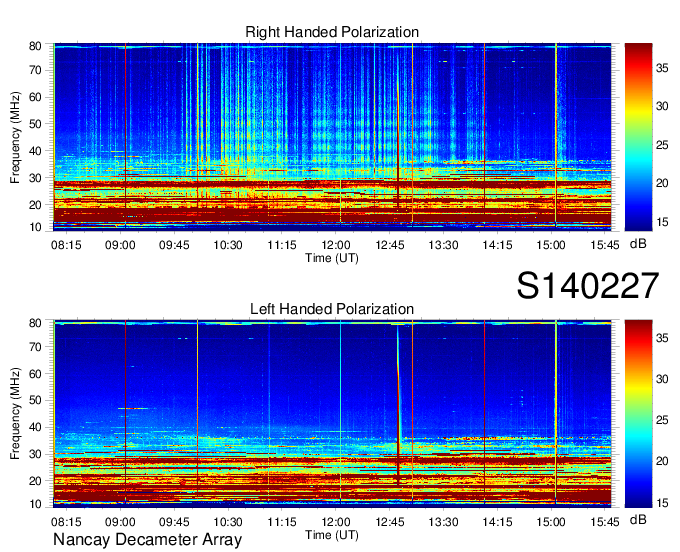Viewport: 680px width, 552px height.
Task: Click 12:00 tick on Right Handed time axis
Action: (x=336, y=245)
